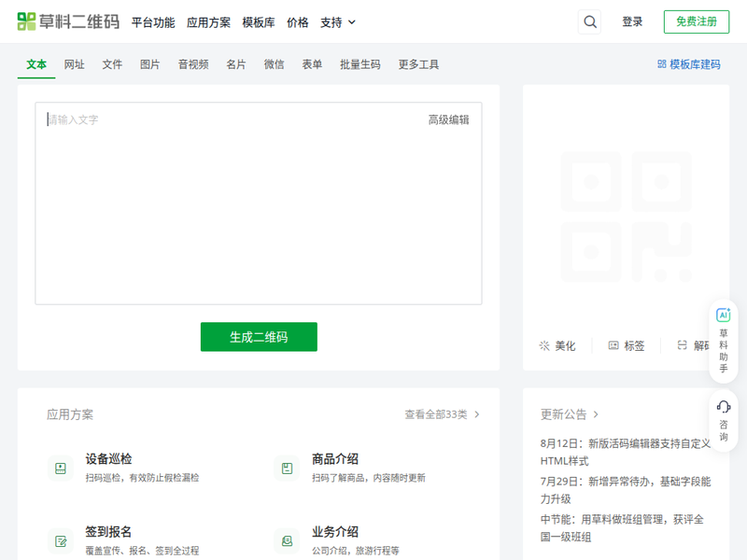The height and width of the screenshot is (560, 747).
Task: Click the 设备巡检 solution icon
Action: coord(61,469)
